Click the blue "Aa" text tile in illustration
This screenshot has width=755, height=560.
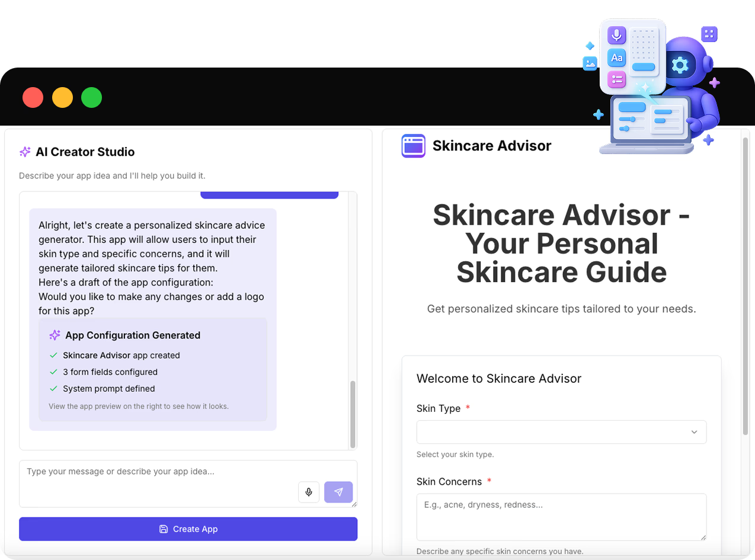(x=617, y=57)
